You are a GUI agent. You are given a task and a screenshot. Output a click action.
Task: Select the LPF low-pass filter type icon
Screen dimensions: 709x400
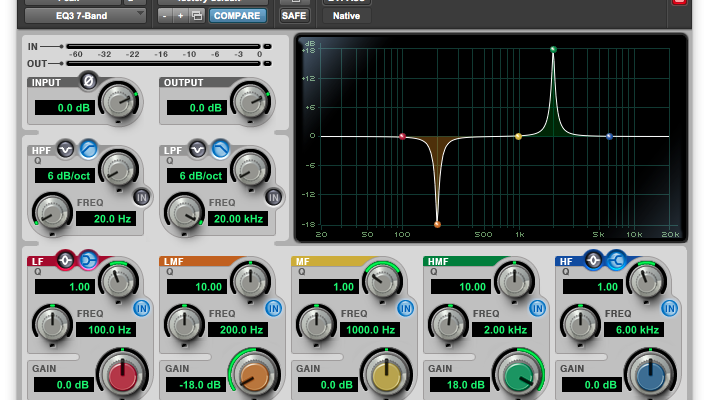pyautogui.click(x=219, y=148)
